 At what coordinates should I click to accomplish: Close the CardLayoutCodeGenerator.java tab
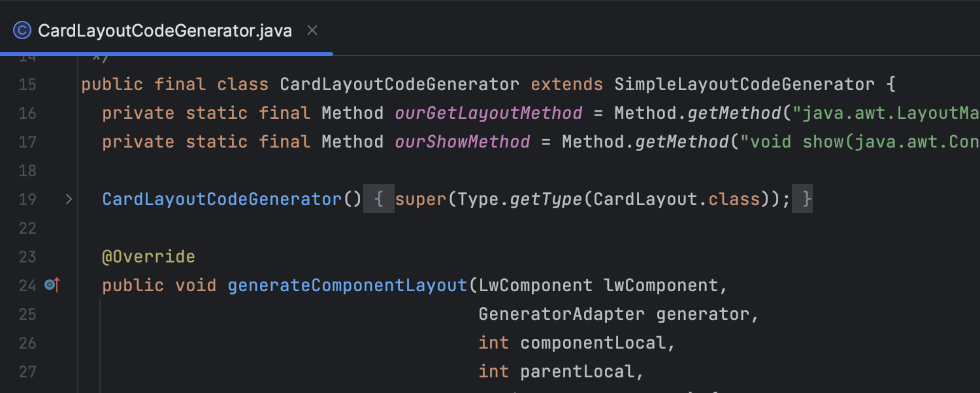coord(312,29)
